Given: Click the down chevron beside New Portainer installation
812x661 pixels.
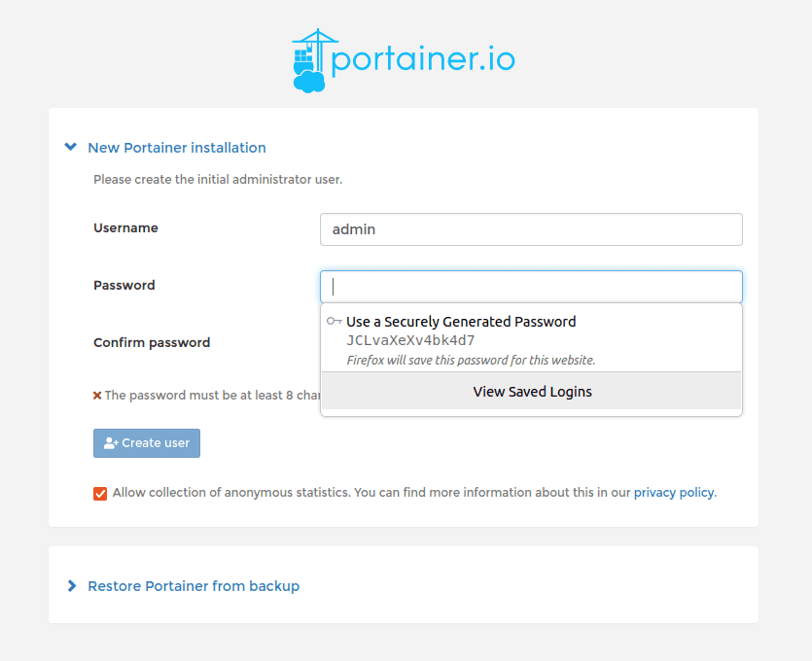Looking at the screenshot, I should point(70,146).
